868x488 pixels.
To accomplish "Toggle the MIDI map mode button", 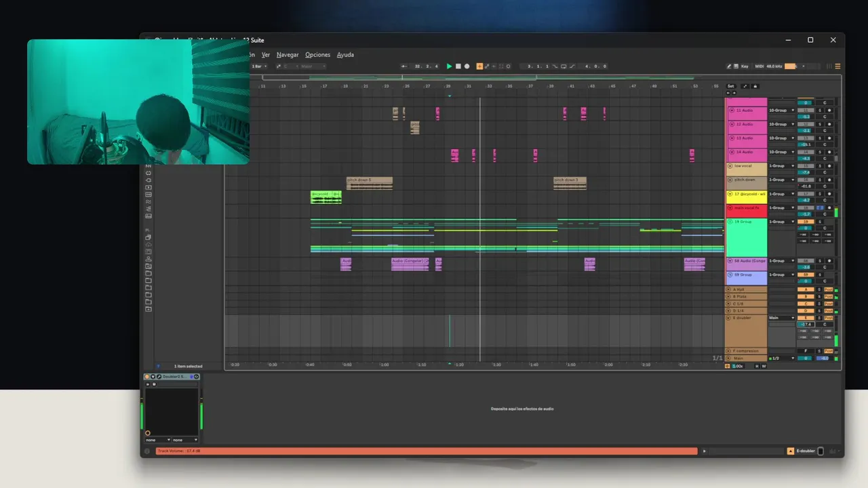I will [759, 66].
